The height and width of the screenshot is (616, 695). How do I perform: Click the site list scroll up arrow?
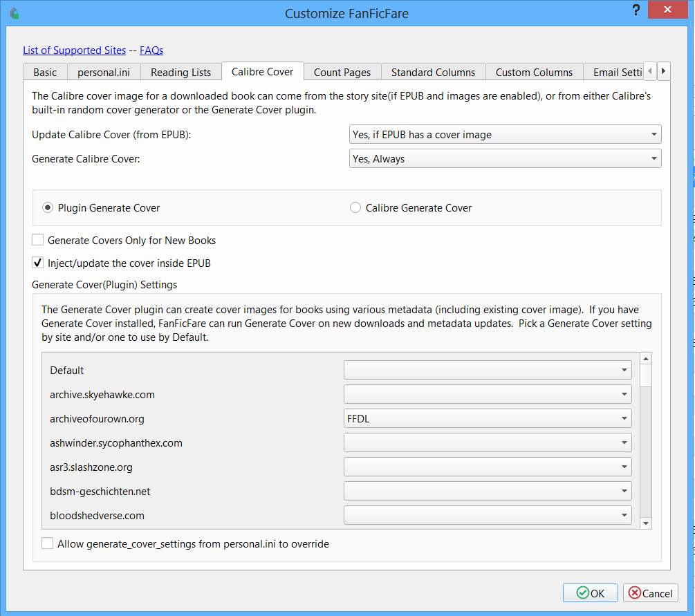(x=646, y=359)
